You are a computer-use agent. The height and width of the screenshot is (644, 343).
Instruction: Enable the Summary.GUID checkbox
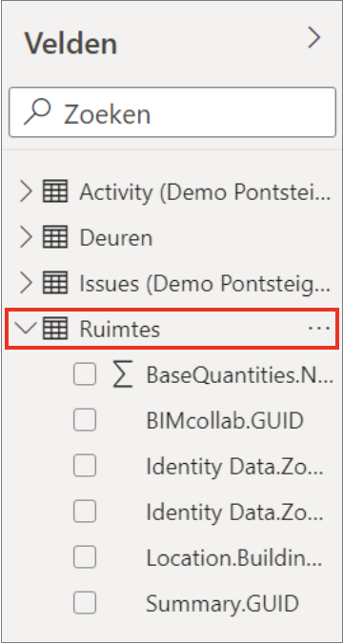85,603
